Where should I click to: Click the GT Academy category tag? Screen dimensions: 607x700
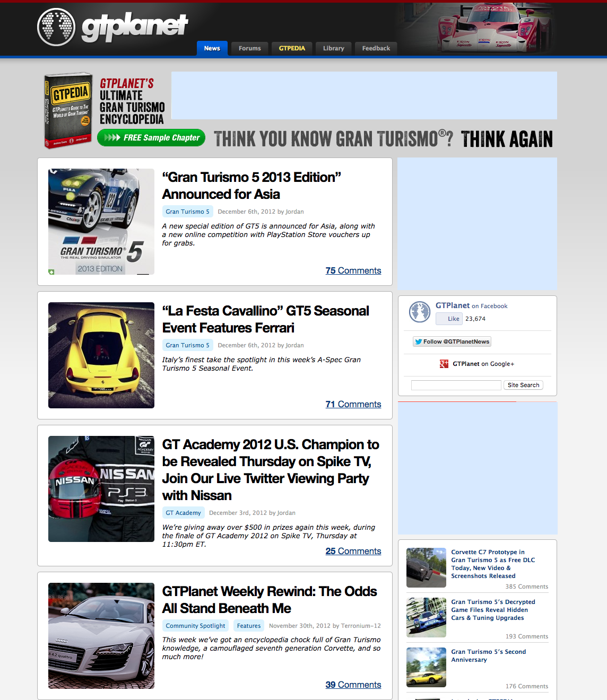point(184,513)
